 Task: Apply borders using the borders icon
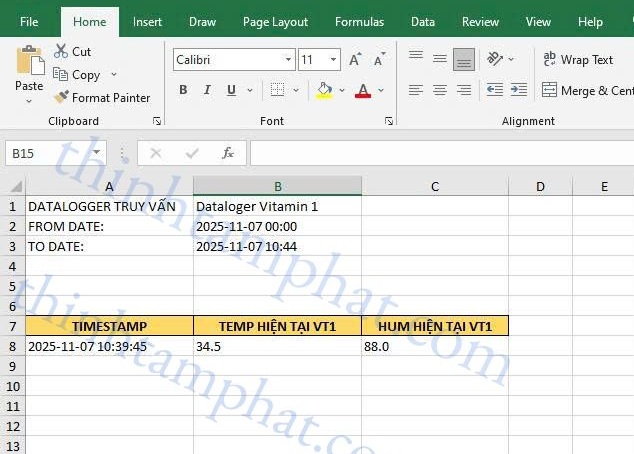coord(277,90)
